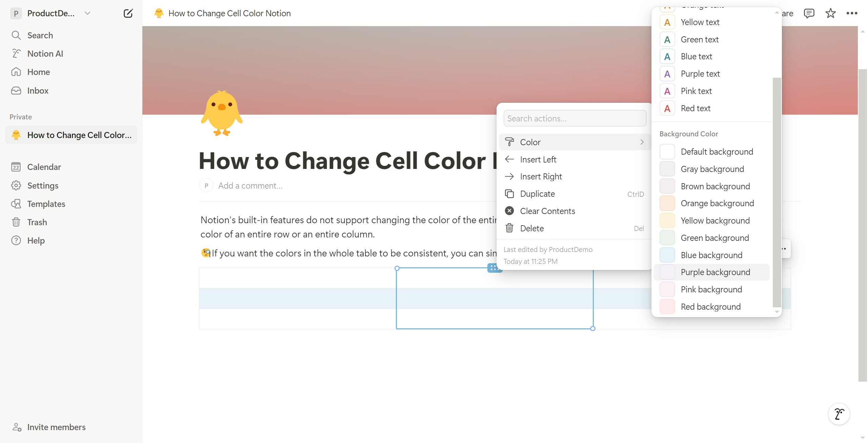Image resolution: width=868 pixels, height=443 pixels.
Task: Open the Calendar
Action: click(x=71, y=167)
